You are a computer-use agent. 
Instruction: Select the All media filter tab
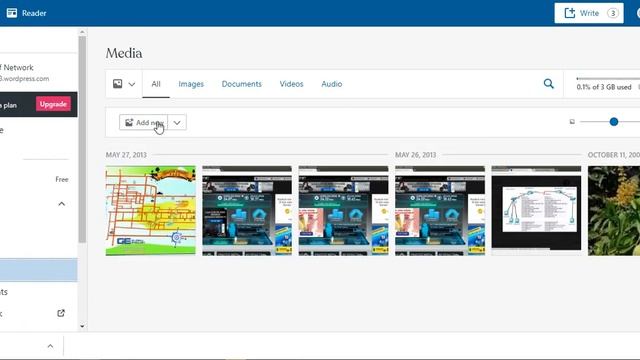point(156,84)
